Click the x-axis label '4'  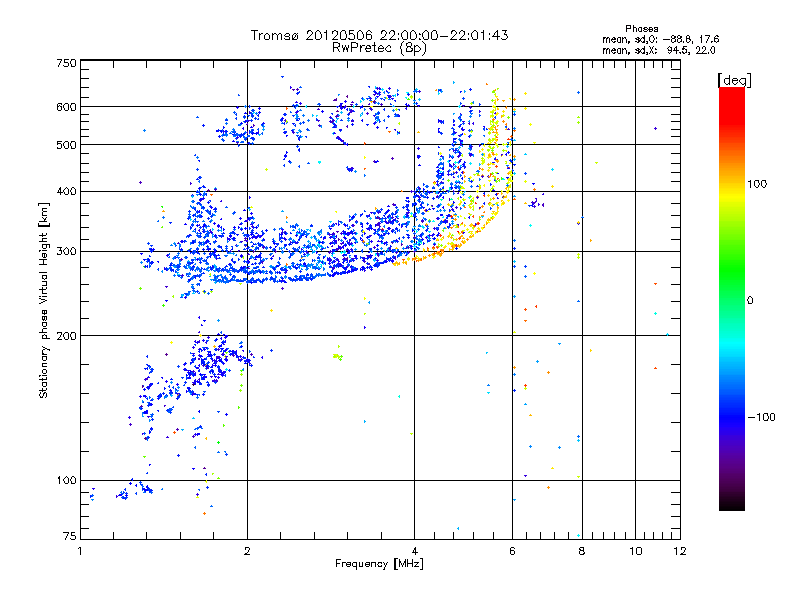414,551
